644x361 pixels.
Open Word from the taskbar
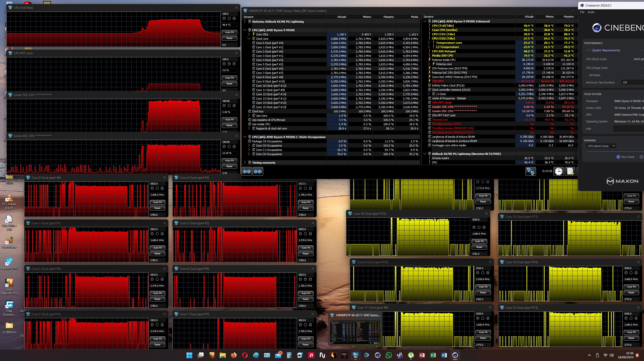point(444,355)
